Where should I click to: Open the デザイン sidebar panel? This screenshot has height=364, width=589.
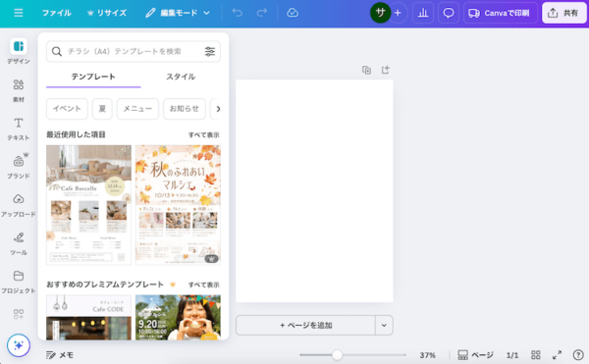pos(19,51)
